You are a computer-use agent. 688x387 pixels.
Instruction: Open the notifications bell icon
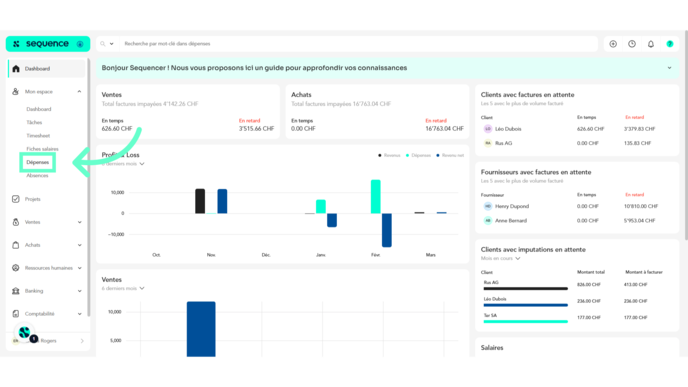click(x=651, y=44)
